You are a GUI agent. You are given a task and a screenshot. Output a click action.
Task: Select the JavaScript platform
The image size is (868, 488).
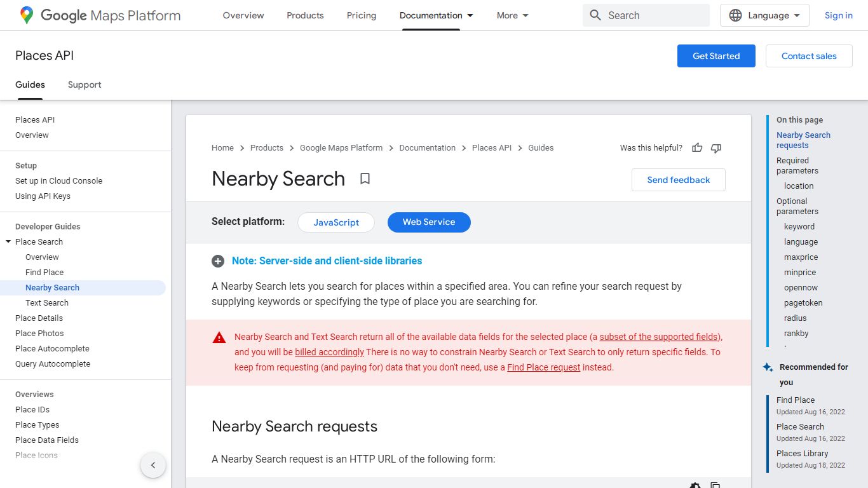336,222
